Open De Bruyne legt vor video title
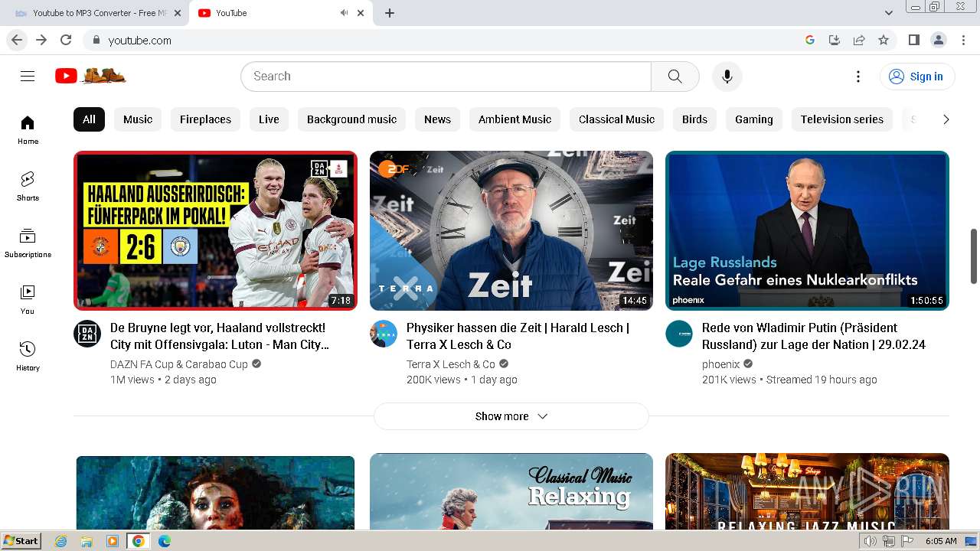This screenshot has height=551, width=980. 220,336
